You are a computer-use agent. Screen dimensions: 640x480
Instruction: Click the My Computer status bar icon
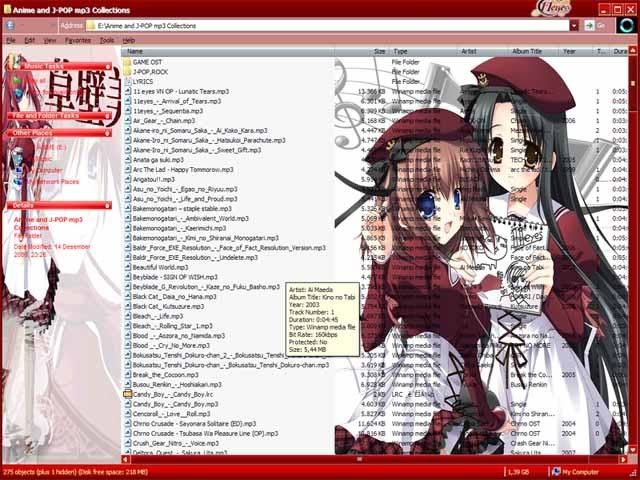(x=556, y=472)
